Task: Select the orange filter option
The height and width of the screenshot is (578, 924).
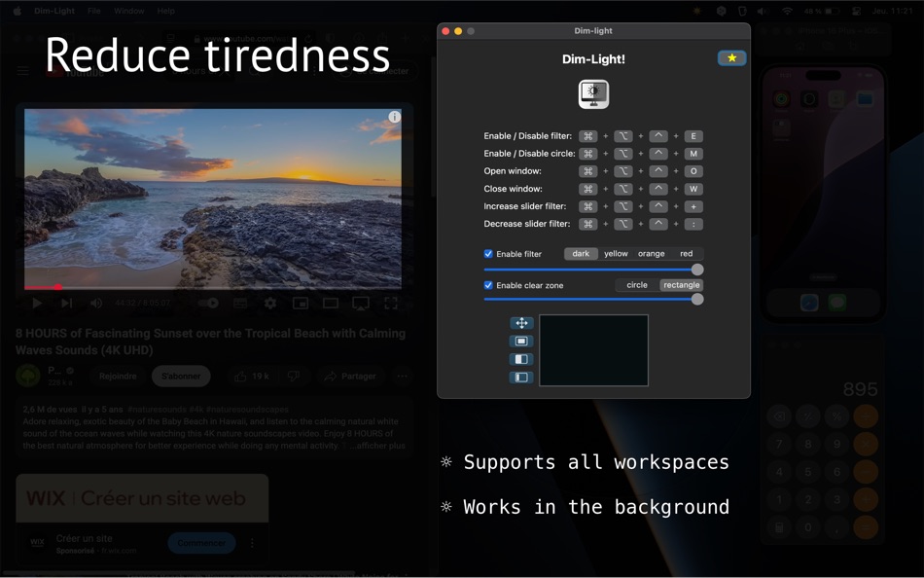Action: click(651, 254)
